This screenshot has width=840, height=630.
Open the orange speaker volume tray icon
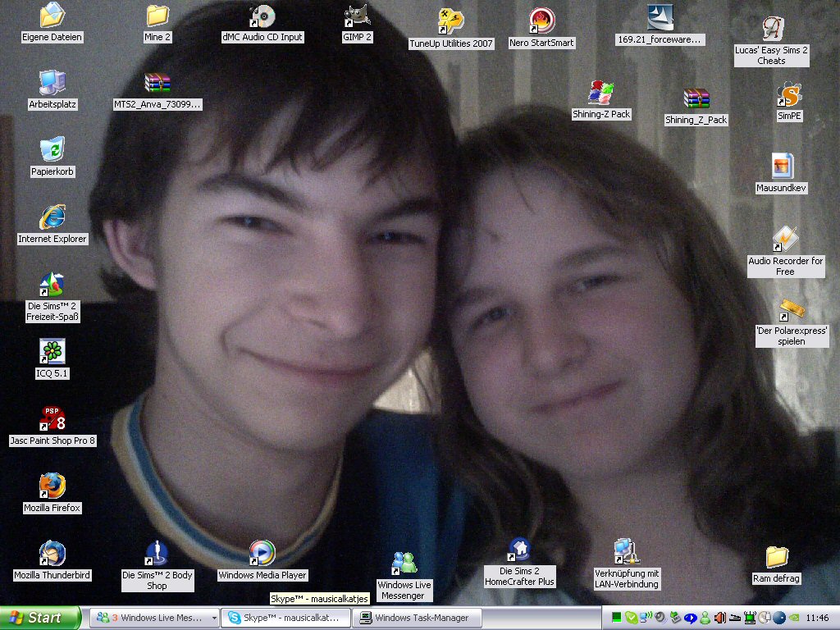pyautogui.click(x=720, y=618)
